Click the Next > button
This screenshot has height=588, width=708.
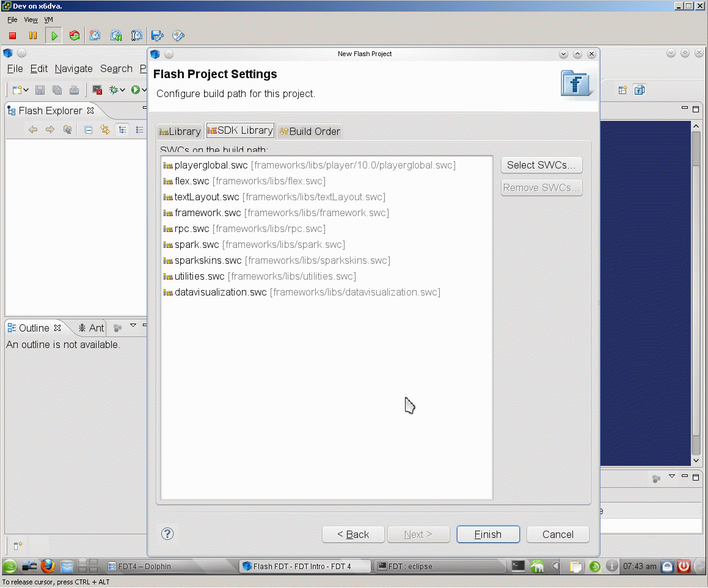(x=418, y=534)
